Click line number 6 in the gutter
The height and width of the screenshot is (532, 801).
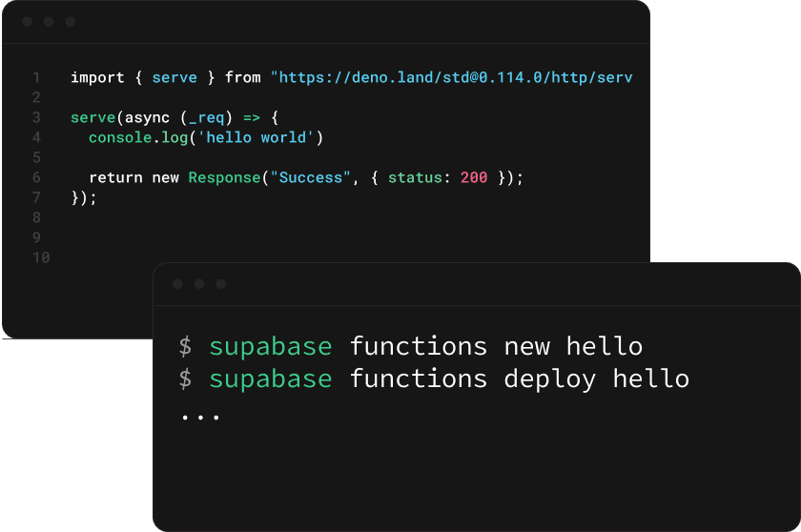(36, 177)
